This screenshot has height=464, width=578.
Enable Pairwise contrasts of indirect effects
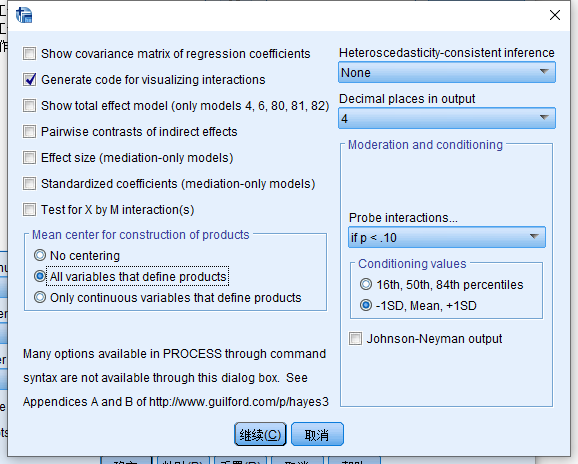pos(29,132)
